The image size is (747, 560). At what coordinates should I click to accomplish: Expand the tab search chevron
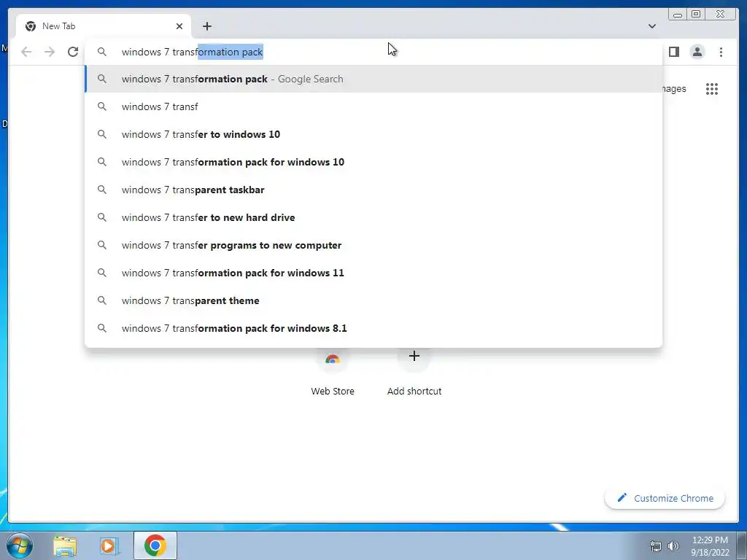(x=651, y=26)
